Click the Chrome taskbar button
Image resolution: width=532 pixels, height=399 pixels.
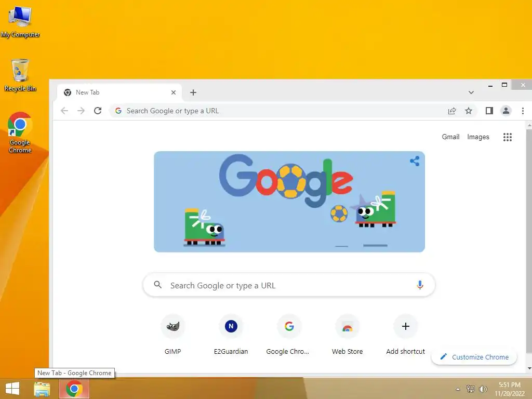pyautogui.click(x=74, y=389)
